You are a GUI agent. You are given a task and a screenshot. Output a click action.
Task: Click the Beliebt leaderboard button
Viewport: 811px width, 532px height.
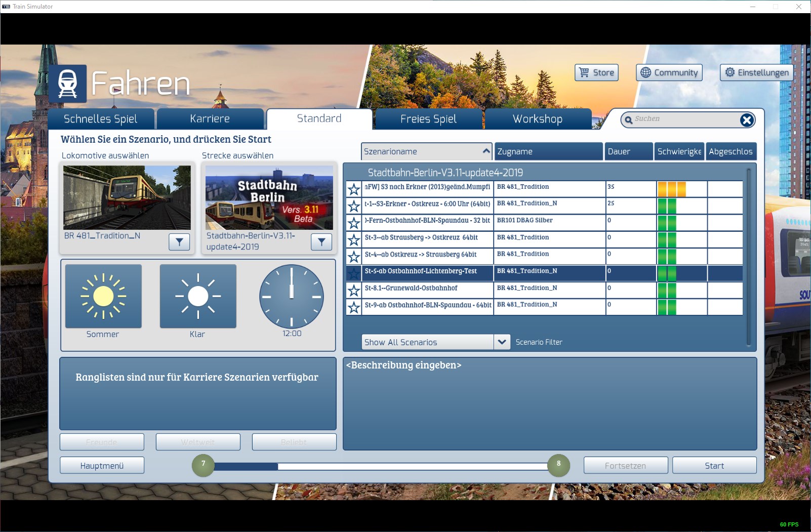point(294,442)
